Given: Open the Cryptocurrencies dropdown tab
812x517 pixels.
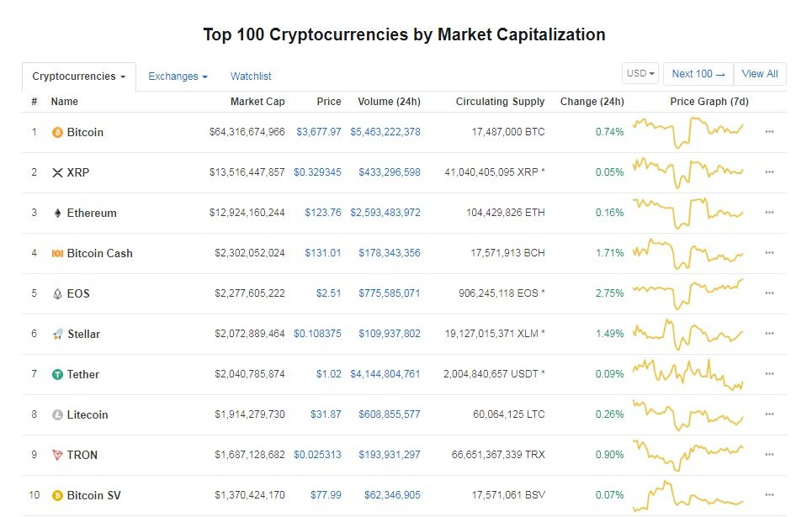Looking at the screenshot, I should coord(78,76).
